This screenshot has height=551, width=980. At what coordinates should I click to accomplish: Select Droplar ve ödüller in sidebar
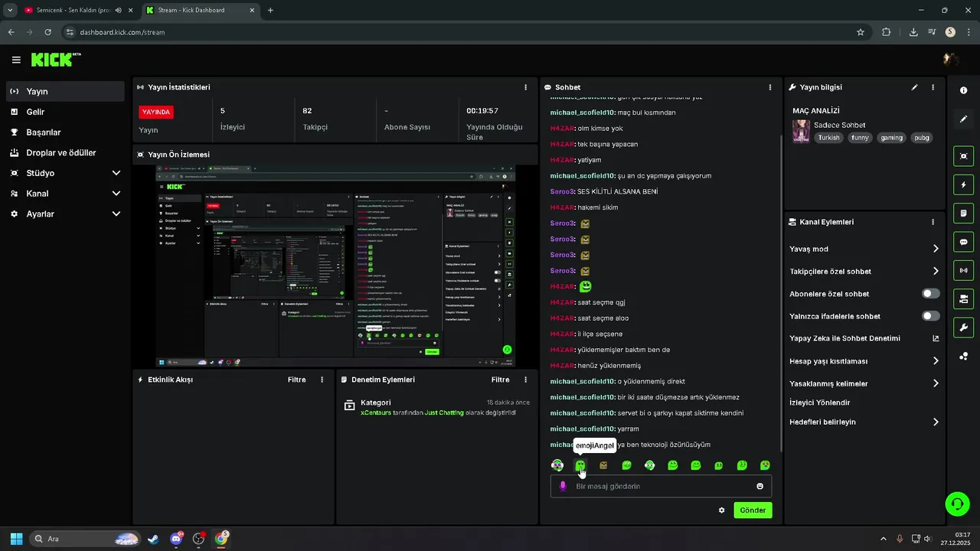tap(65, 152)
